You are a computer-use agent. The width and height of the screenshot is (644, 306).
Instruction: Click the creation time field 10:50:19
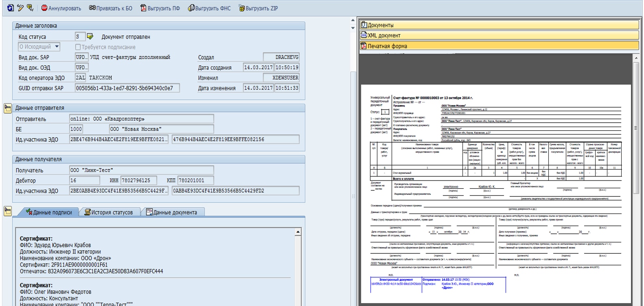[287, 67]
